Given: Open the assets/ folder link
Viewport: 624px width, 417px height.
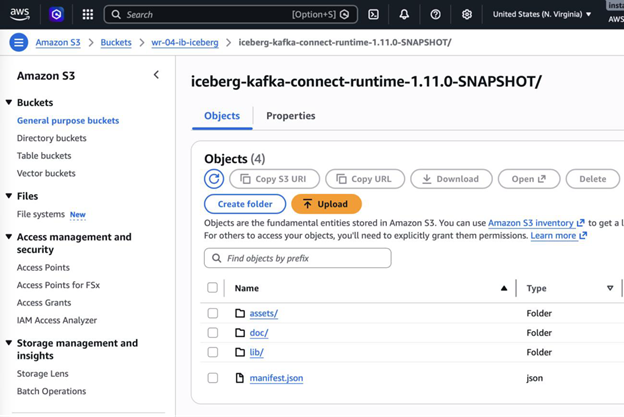Looking at the screenshot, I should [x=263, y=314].
